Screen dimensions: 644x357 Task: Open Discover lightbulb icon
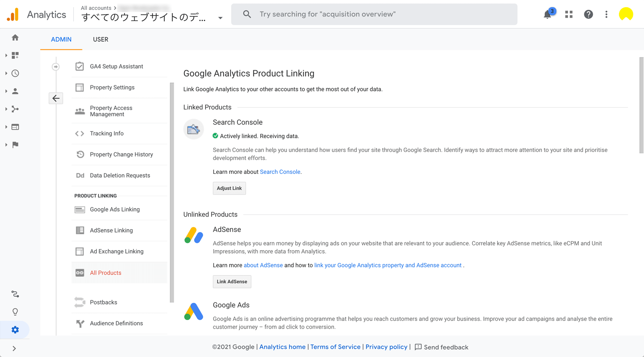click(15, 312)
